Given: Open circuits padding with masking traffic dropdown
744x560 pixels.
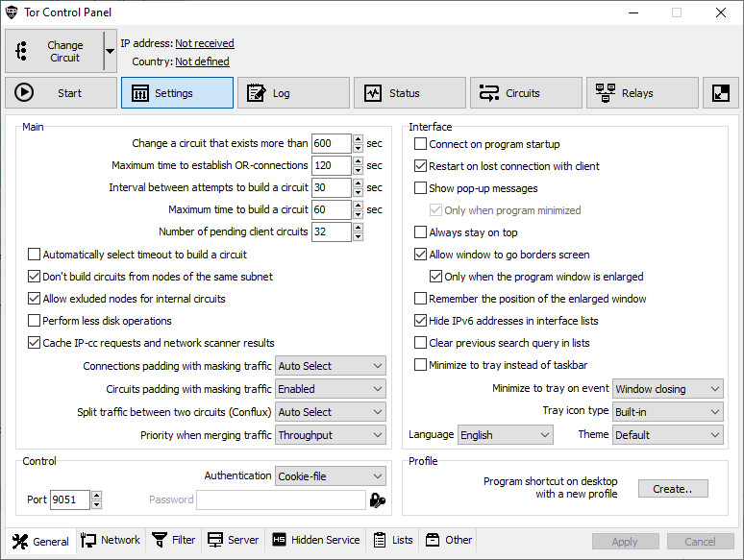Looking at the screenshot, I should tap(331, 389).
